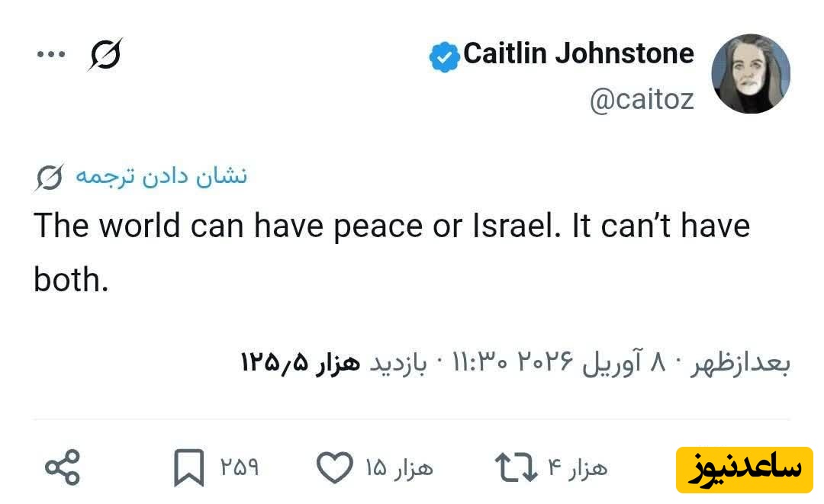Open the Caitlin Johnstone profile name
This screenshot has width=824, height=504.
coord(578,53)
